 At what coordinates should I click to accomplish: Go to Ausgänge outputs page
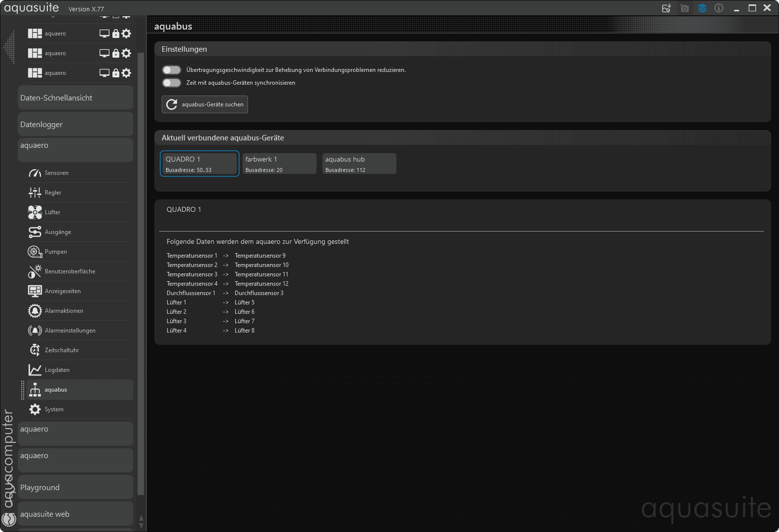click(80, 232)
